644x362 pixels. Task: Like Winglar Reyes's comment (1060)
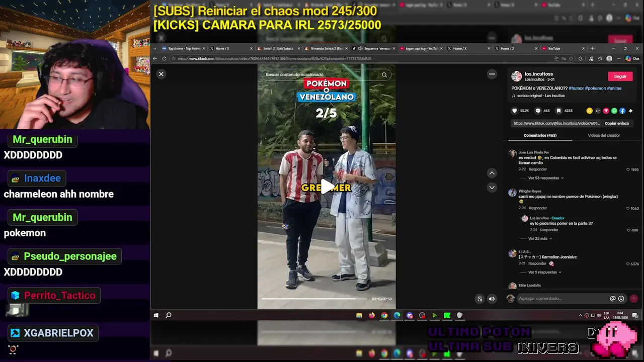[x=628, y=208]
